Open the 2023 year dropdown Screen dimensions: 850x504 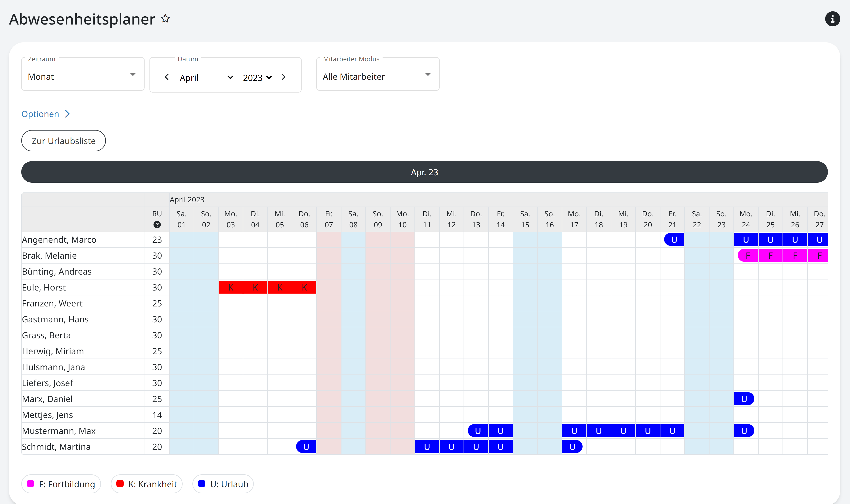(x=257, y=78)
